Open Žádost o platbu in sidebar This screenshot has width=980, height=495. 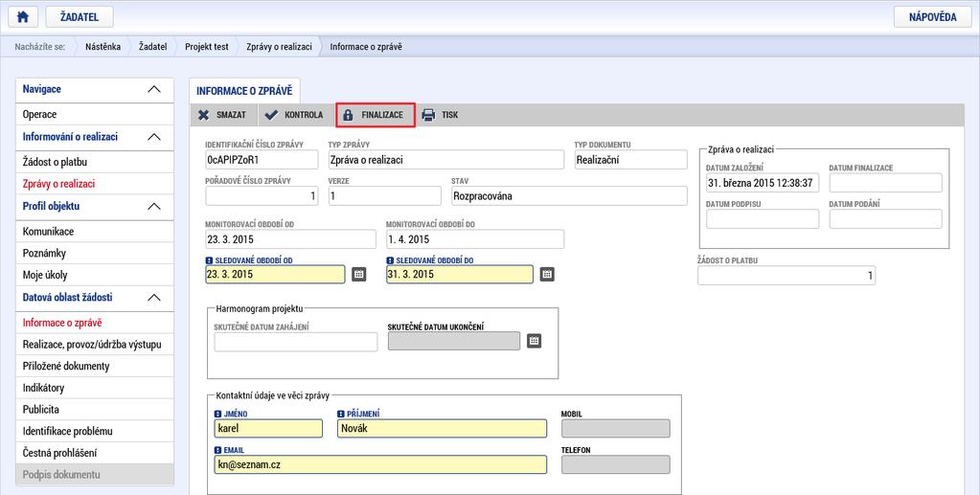[95, 162]
